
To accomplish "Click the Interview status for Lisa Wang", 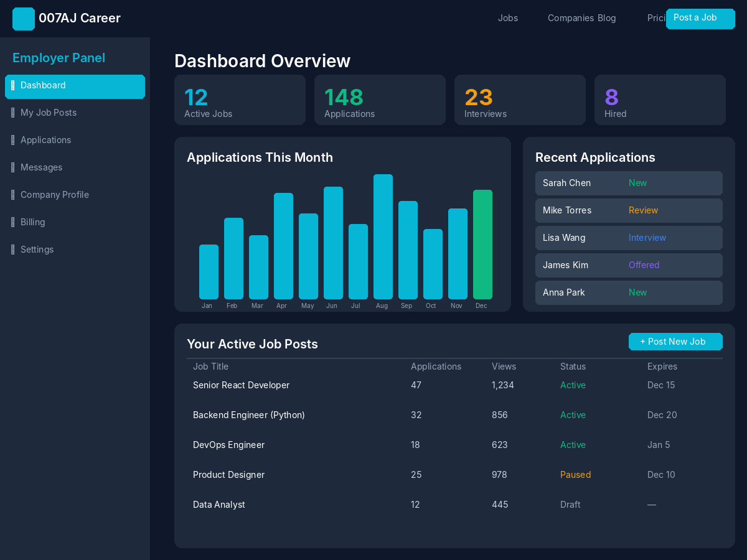I will tap(647, 238).
